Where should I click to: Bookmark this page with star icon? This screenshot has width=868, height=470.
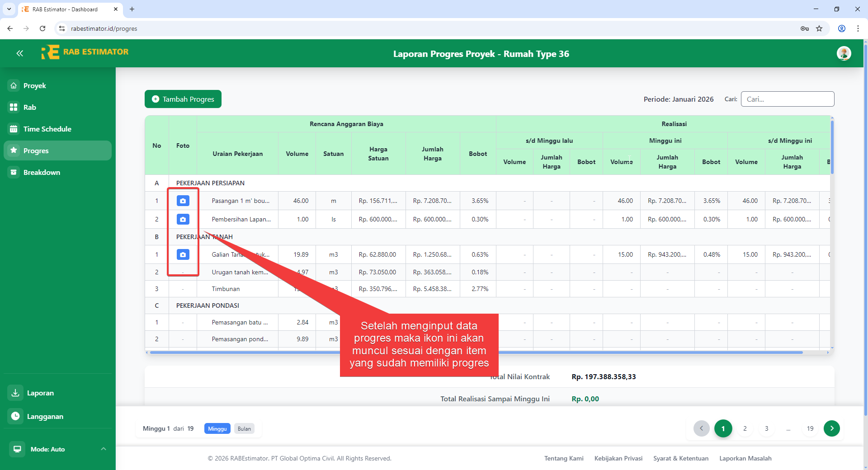pos(819,28)
